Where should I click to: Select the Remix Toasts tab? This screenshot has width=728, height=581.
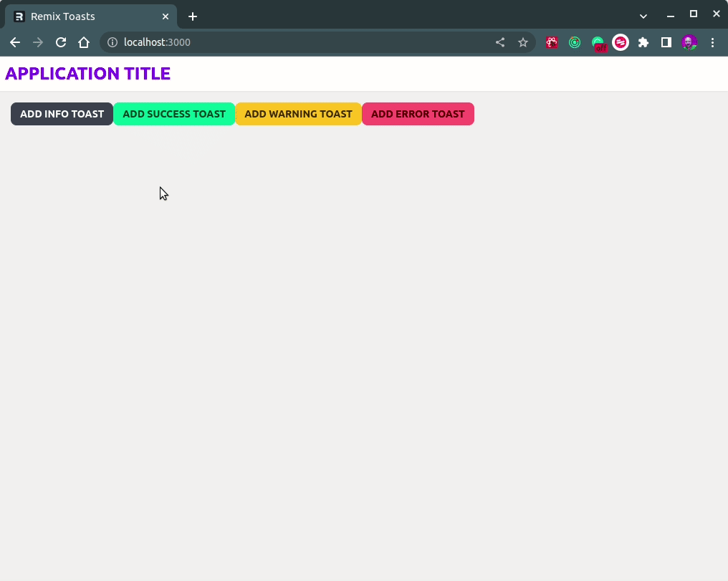click(91, 16)
